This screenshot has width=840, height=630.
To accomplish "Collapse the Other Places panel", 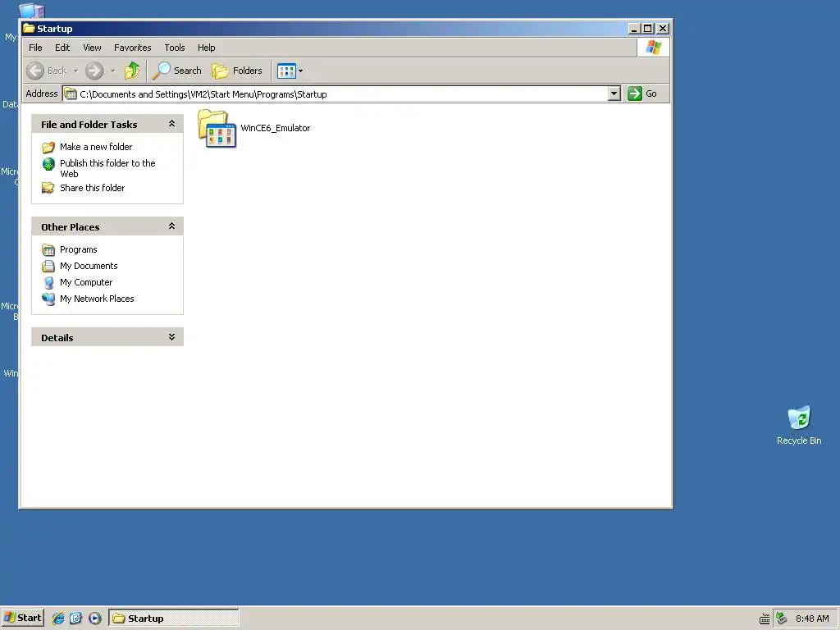I will [x=171, y=226].
